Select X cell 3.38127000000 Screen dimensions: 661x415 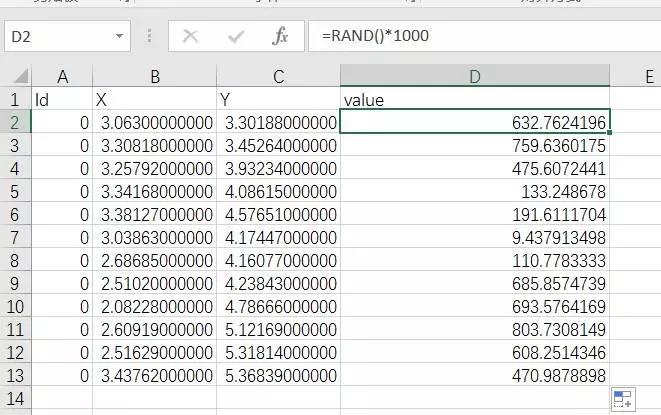coord(154,215)
